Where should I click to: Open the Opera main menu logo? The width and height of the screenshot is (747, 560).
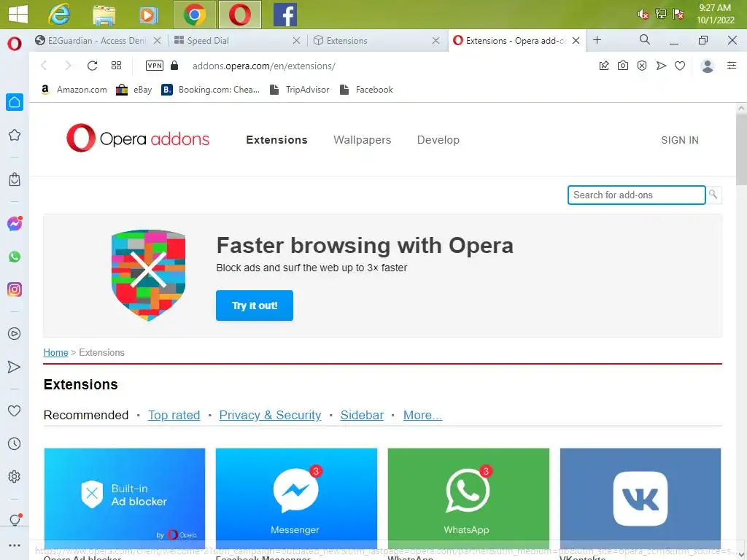coord(15,44)
